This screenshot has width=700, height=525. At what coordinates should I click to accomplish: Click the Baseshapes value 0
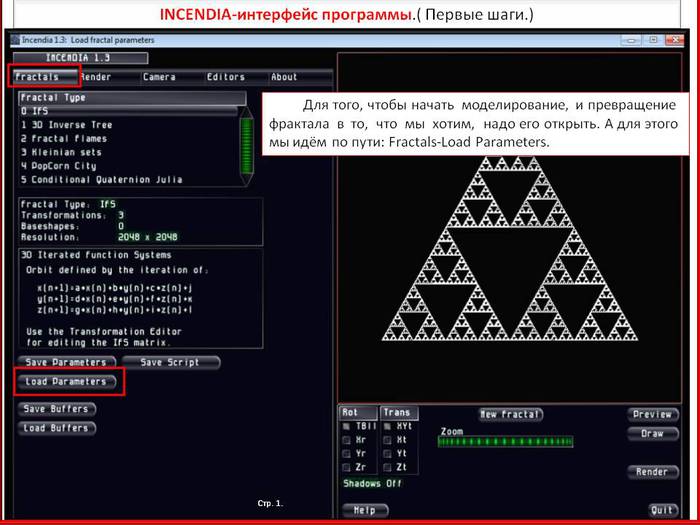point(121,226)
